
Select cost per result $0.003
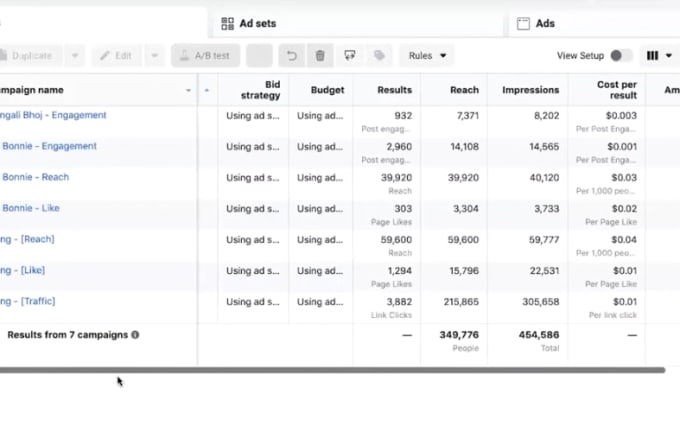click(621, 116)
